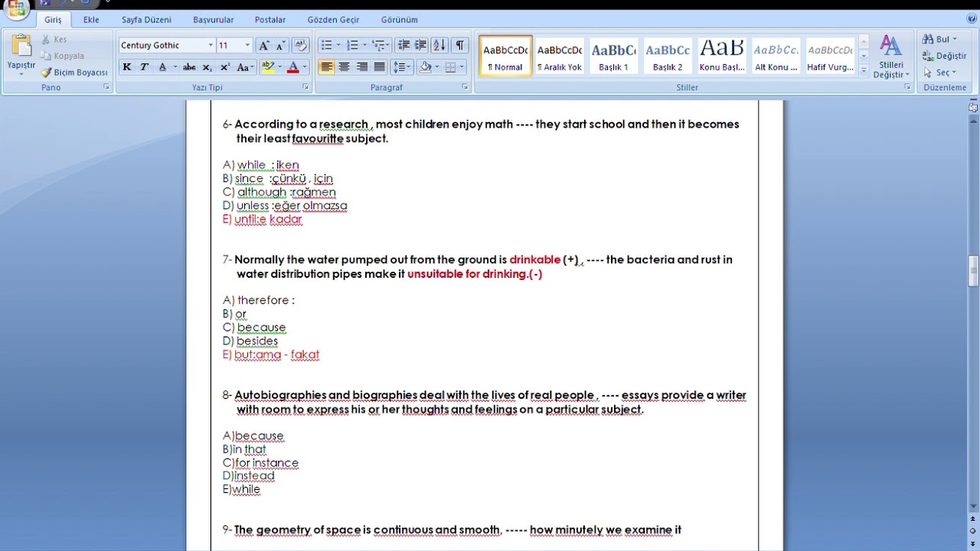The width and height of the screenshot is (980, 551).
Task: Toggle italic with the T button
Action: [x=144, y=67]
